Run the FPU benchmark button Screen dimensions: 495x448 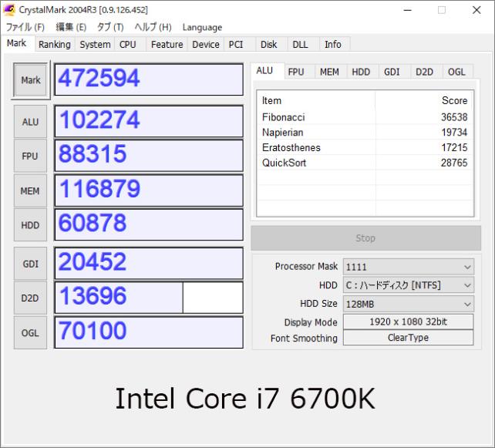click(x=30, y=156)
